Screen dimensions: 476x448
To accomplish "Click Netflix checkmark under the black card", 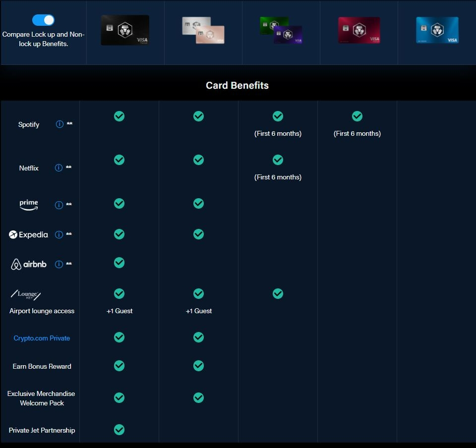I will (119, 160).
